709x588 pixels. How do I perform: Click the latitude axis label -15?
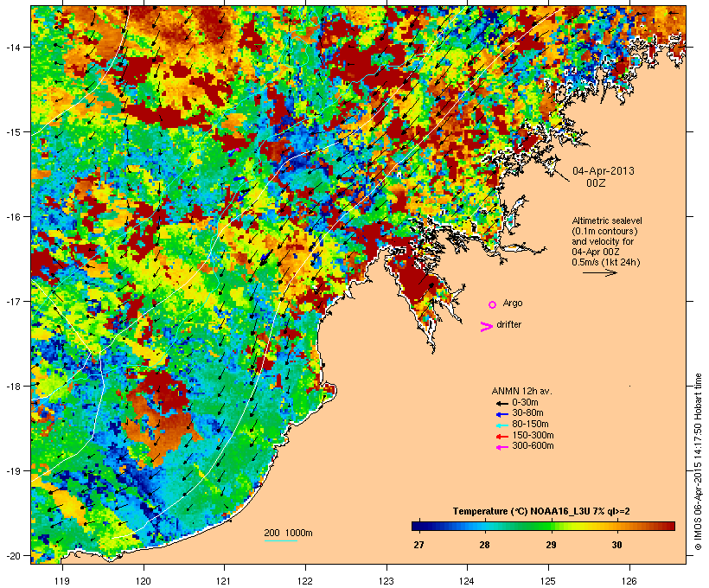(12, 132)
